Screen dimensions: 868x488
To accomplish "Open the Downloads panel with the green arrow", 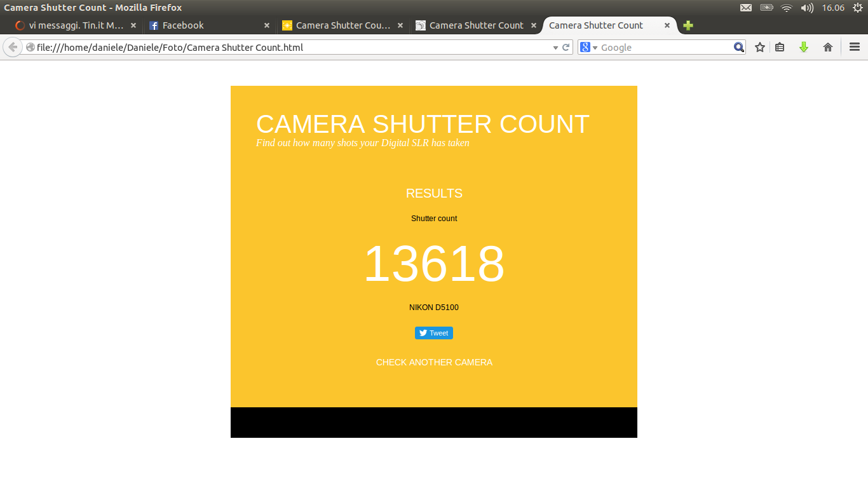I will (803, 46).
